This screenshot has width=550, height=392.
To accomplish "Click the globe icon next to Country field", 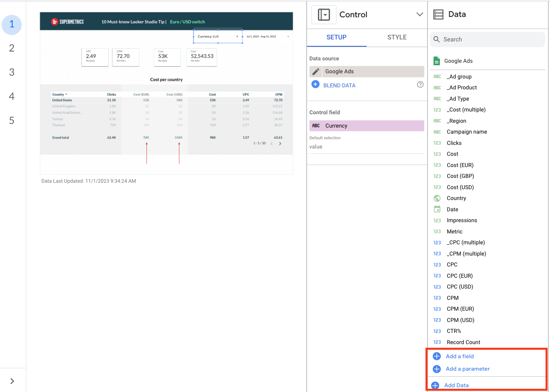I will point(438,198).
